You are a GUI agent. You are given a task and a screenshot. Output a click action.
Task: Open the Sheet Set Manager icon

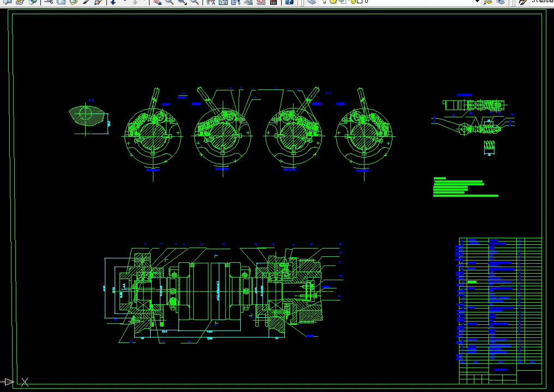click(x=248, y=2)
